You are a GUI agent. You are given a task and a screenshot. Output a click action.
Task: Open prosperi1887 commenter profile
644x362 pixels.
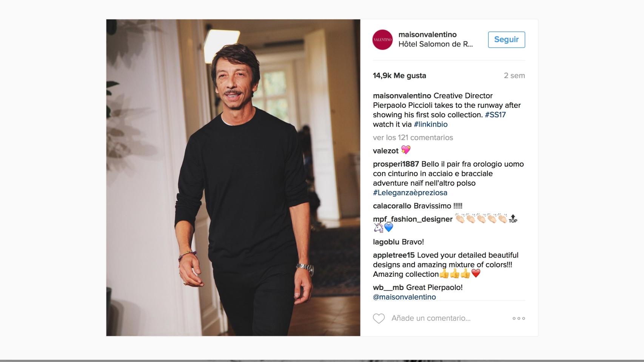[x=396, y=164]
